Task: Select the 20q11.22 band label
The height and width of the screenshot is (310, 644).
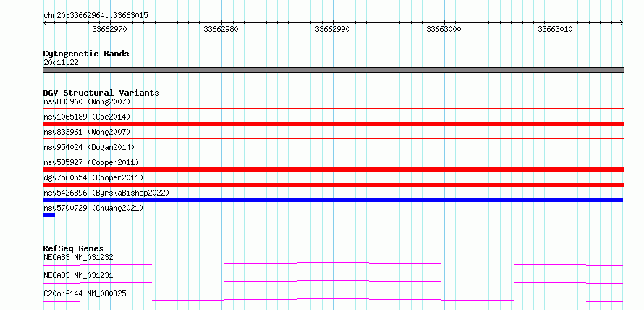Action: pyautogui.click(x=61, y=63)
